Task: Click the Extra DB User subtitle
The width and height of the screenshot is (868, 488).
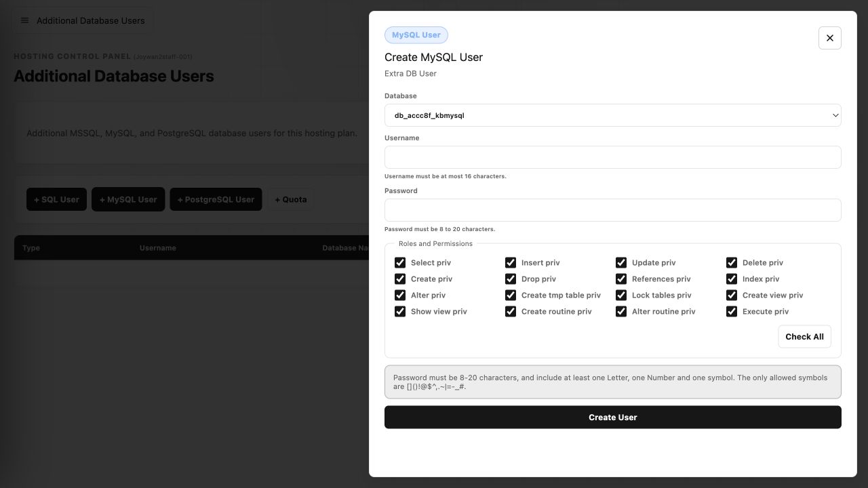Action: coord(410,73)
